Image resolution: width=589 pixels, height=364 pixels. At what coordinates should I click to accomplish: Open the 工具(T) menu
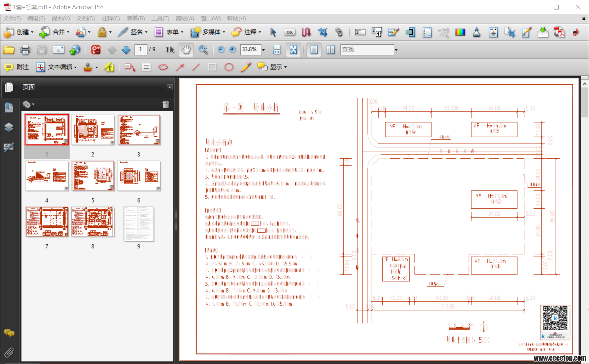[160, 19]
